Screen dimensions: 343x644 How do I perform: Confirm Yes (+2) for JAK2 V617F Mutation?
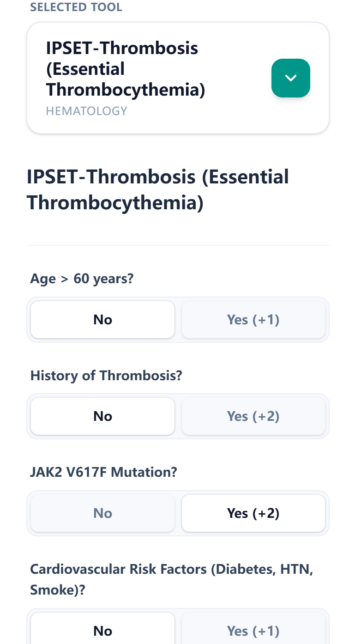click(x=253, y=513)
